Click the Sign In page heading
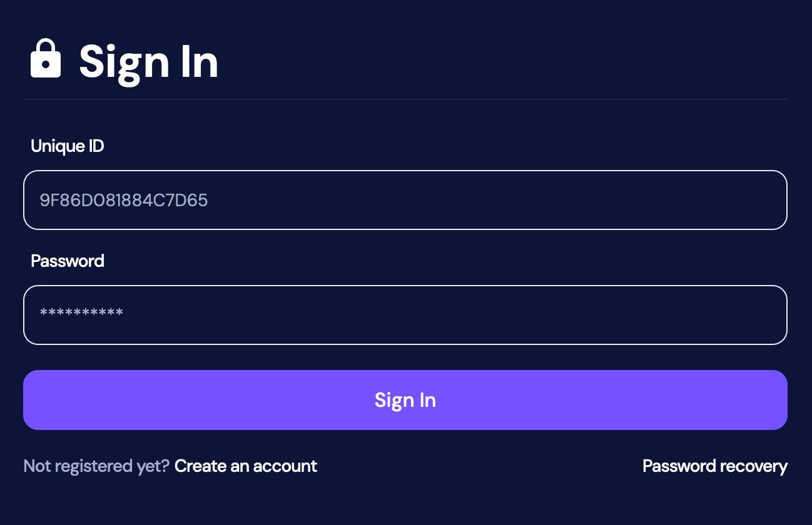The height and width of the screenshot is (525, 812). coord(148,62)
